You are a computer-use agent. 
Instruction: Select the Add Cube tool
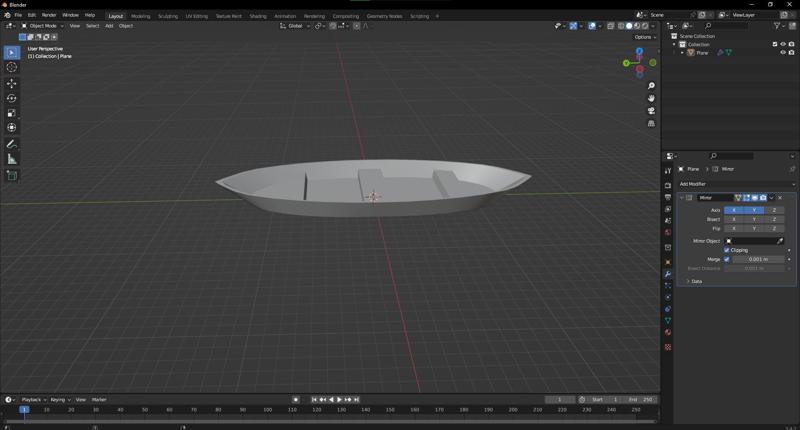pos(12,176)
